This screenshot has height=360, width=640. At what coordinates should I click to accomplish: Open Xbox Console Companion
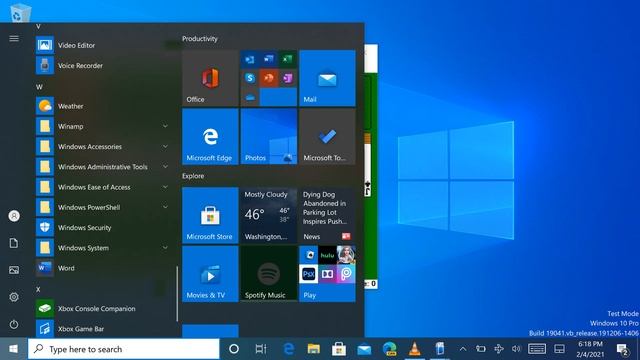click(102, 309)
